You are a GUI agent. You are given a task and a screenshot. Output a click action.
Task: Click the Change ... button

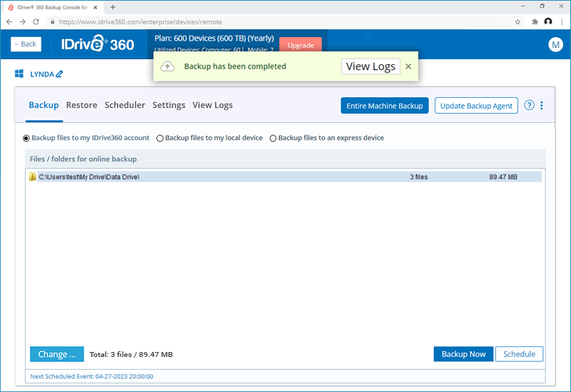(x=57, y=354)
